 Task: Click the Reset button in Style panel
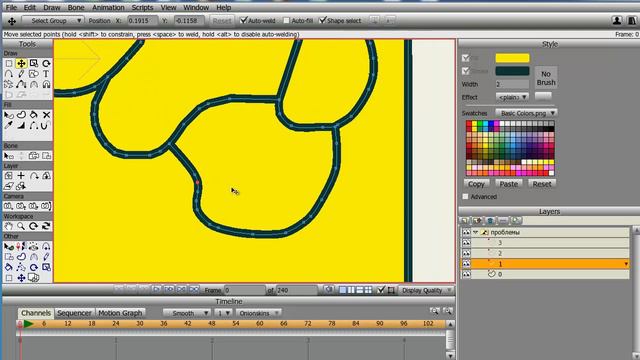click(542, 184)
